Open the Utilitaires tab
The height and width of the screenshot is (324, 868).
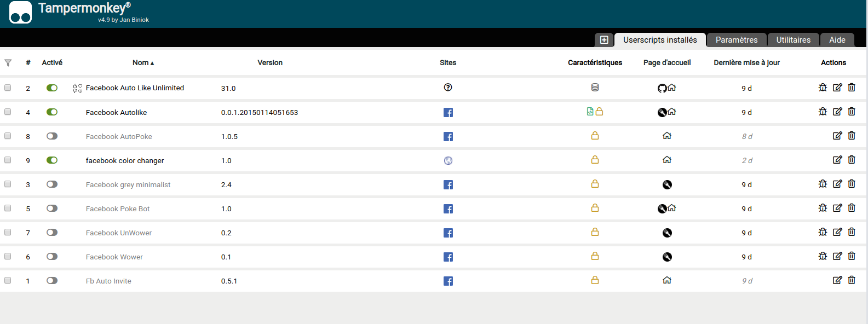click(793, 40)
